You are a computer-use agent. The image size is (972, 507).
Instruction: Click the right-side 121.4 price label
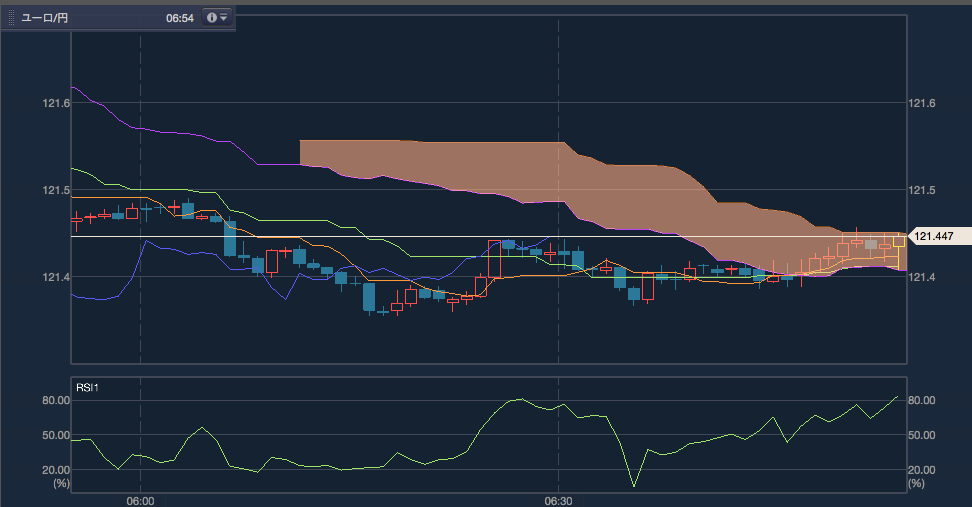tap(922, 277)
